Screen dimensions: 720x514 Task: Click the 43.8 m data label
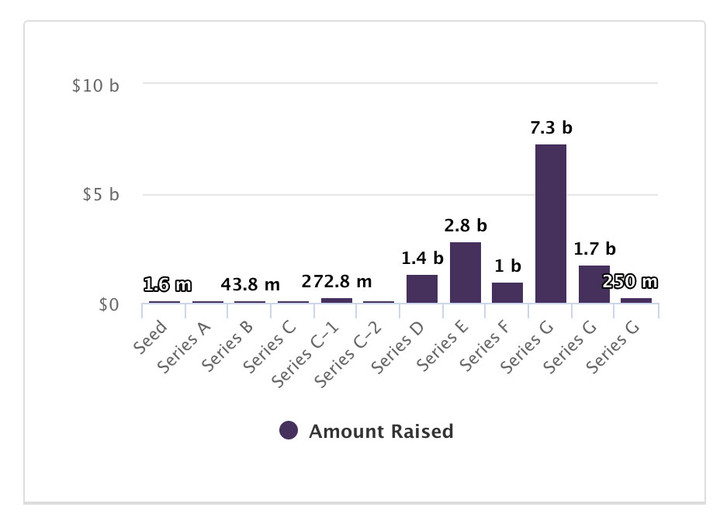(250, 285)
